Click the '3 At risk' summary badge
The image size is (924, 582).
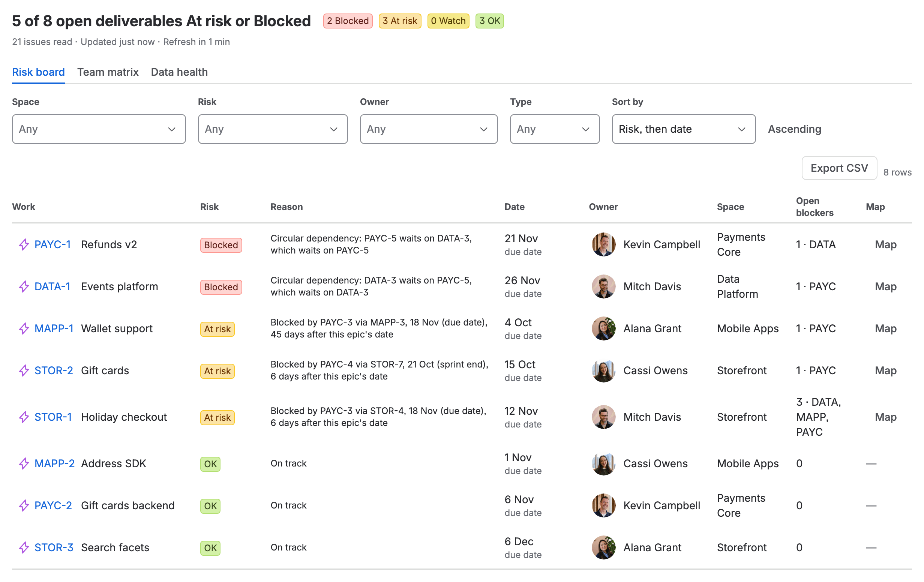pos(400,21)
